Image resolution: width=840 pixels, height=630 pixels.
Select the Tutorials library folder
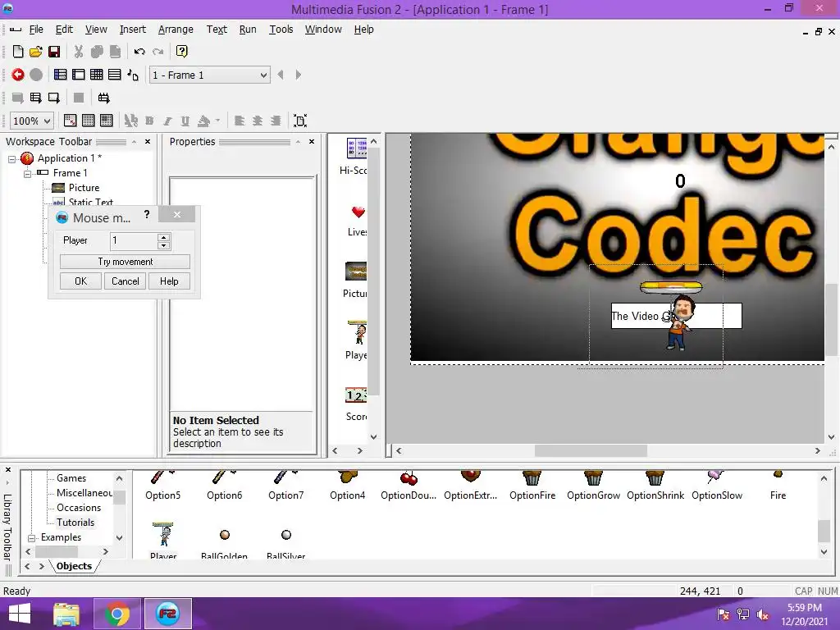(75, 523)
